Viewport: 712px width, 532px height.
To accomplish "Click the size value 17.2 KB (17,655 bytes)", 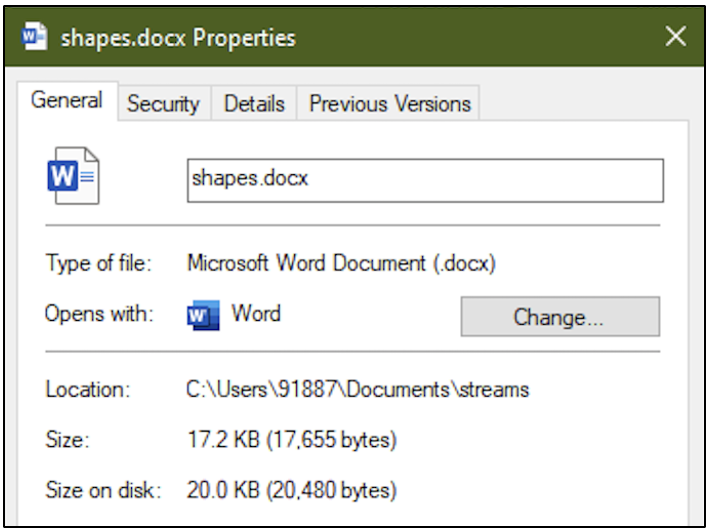I will click(x=292, y=440).
